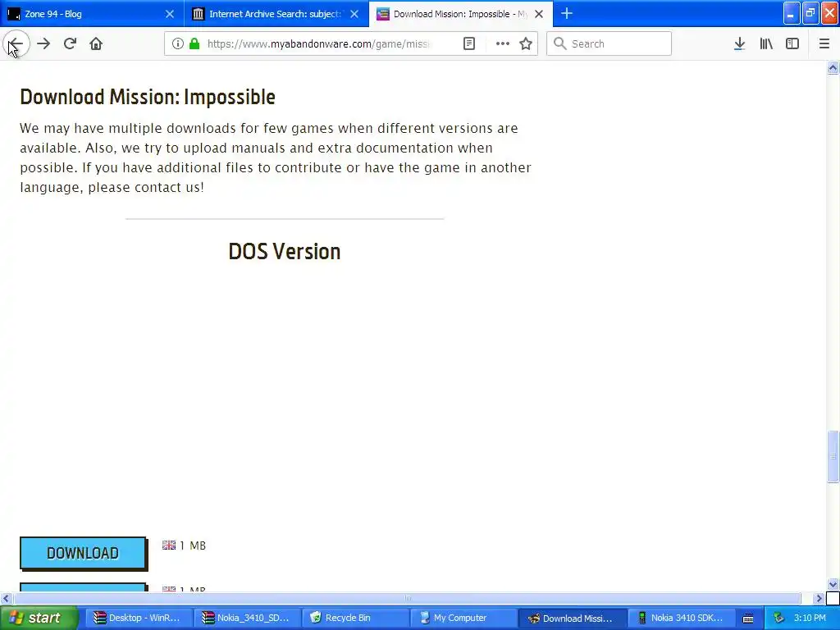Click the horizontal scroll left arrow
The image size is (840, 630).
(x=6, y=598)
